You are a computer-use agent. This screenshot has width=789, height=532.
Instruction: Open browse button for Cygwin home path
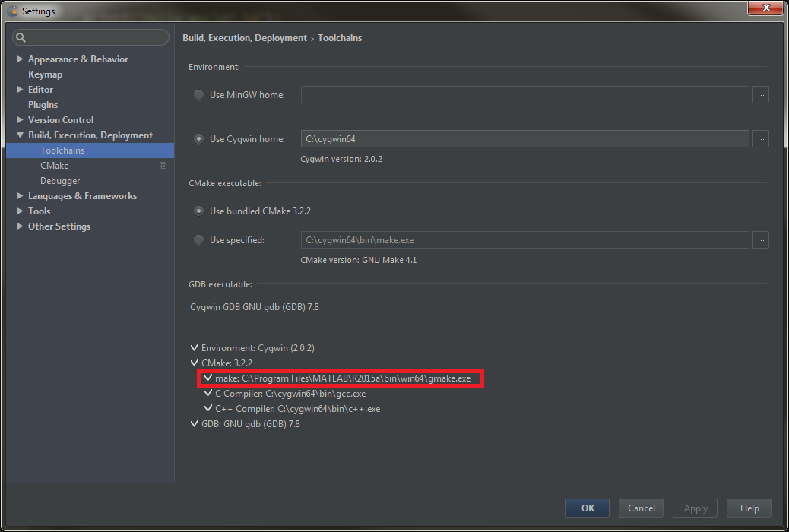(760, 139)
